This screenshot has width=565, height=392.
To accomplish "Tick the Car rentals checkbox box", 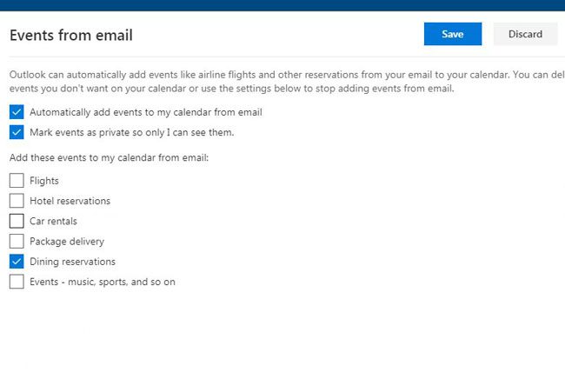I will 17,221.
